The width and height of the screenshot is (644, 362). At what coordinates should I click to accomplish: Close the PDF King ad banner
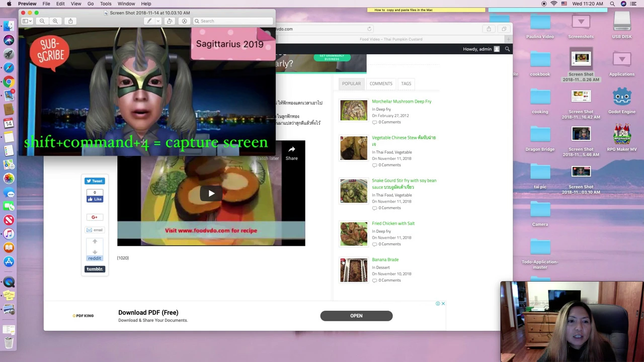[x=443, y=304]
